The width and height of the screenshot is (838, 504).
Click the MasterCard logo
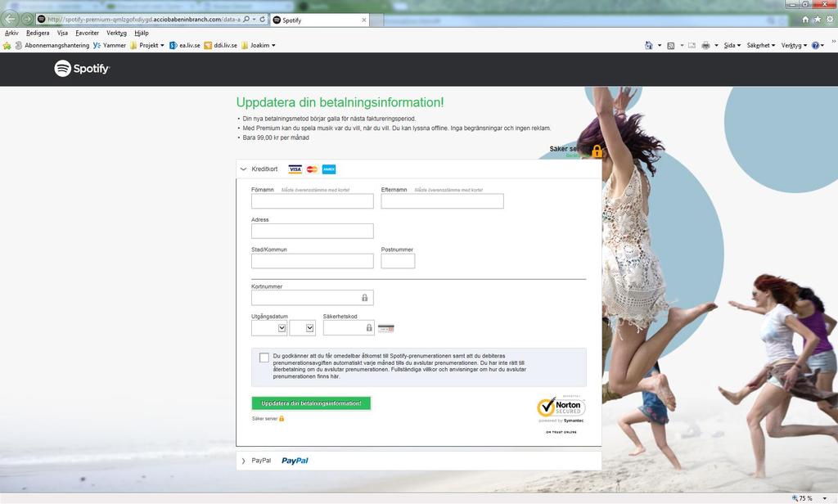pyautogui.click(x=312, y=169)
